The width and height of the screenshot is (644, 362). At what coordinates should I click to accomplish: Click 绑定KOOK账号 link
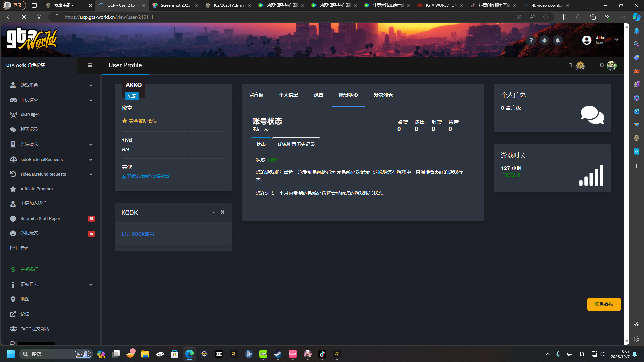click(138, 234)
